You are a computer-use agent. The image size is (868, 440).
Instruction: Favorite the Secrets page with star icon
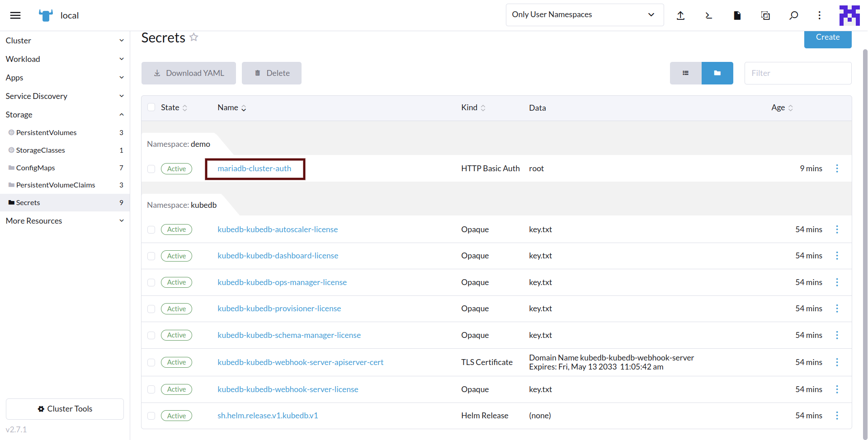click(194, 37)
